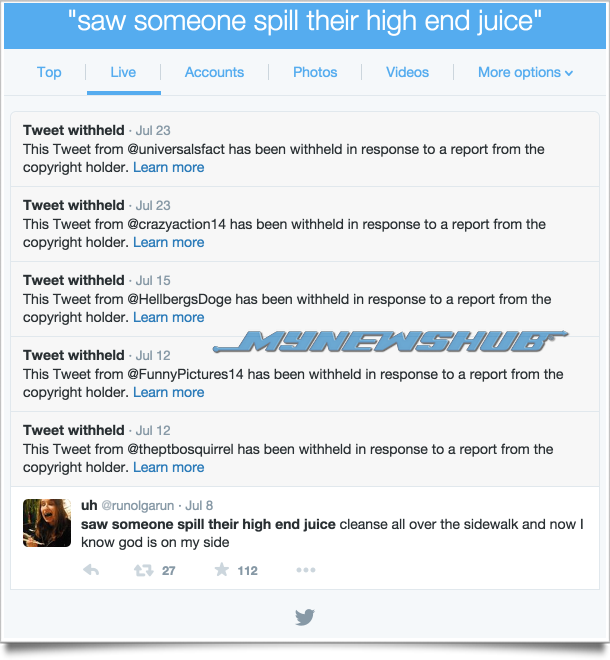Click the Jul 8 tweet timestamp
Viewport: 610px width, 660px height.
click(199, 506)
